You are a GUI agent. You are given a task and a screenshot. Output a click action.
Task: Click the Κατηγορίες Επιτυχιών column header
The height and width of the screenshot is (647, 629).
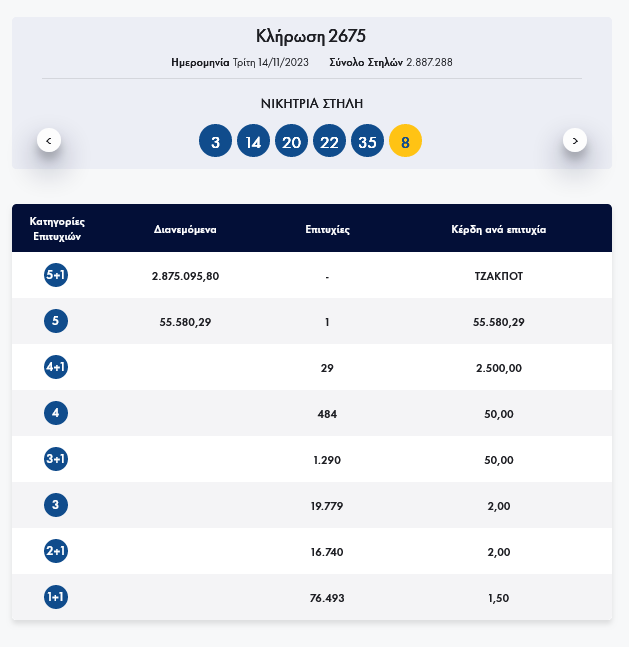(56, 229)
